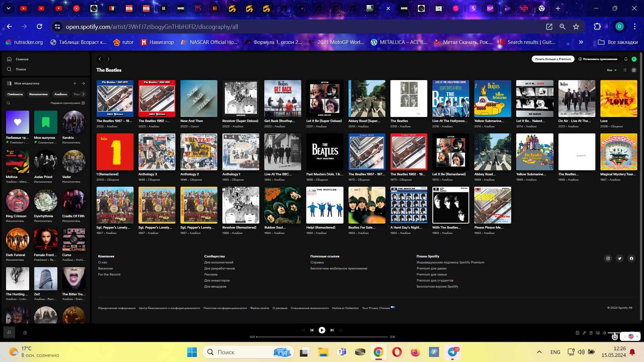This screenshot has height=362, width=644.
Task: Open rutracker.org bookmark
Action: pos(24,42)
